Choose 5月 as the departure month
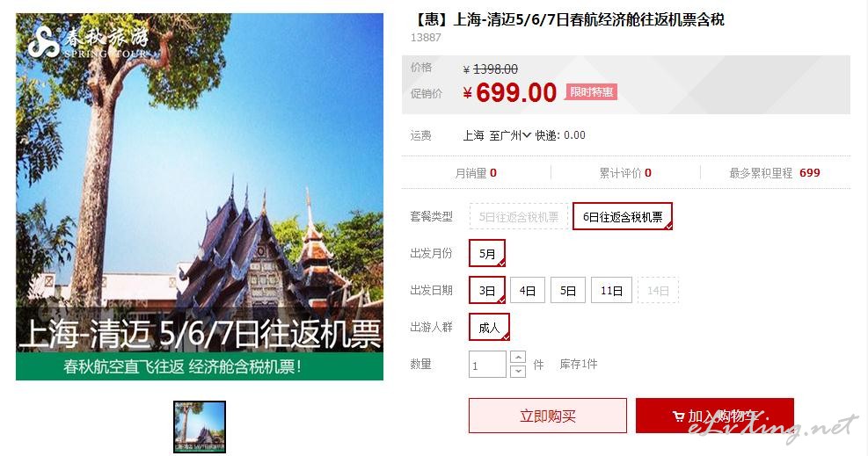The image size is (868, 456). point(487,253)
